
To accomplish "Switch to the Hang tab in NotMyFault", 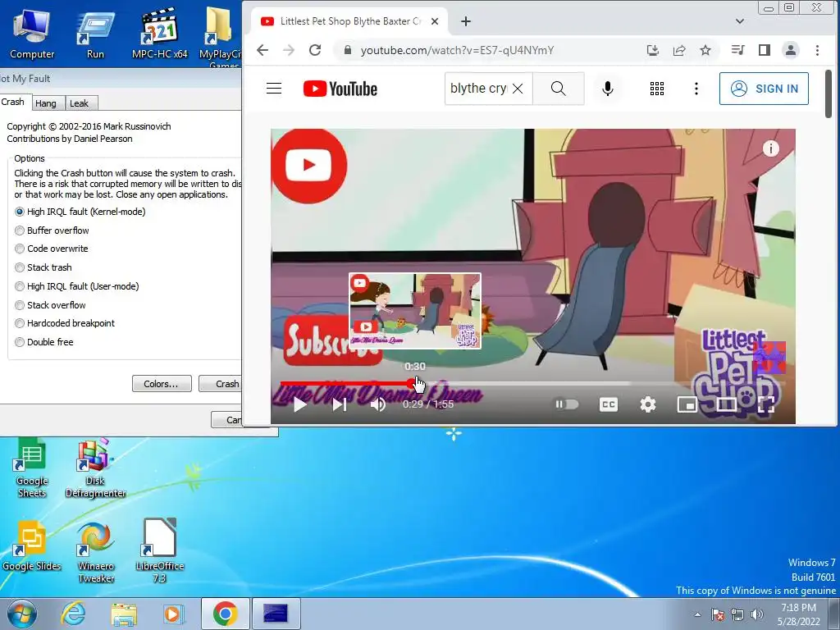I will (x=46, y=103).
